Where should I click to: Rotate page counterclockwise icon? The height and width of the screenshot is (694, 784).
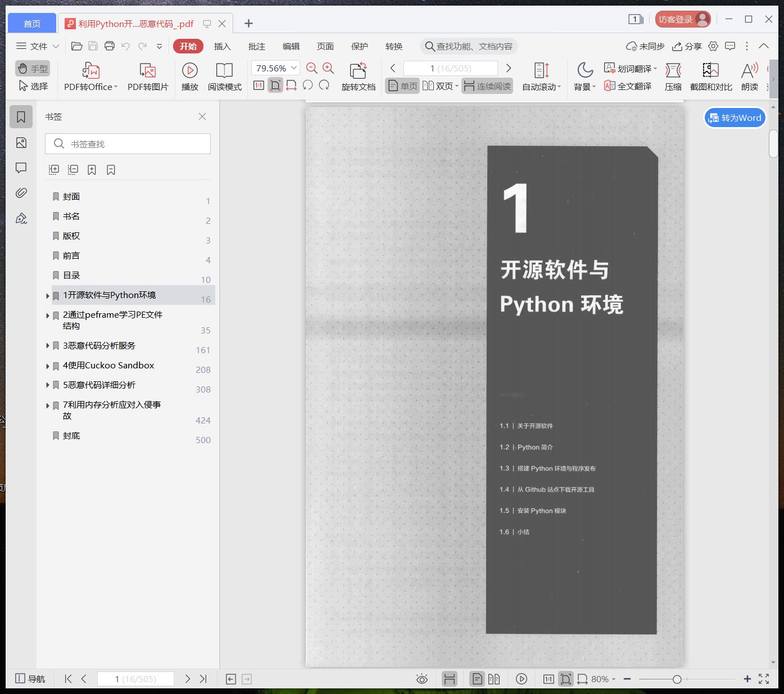point(307,85)
